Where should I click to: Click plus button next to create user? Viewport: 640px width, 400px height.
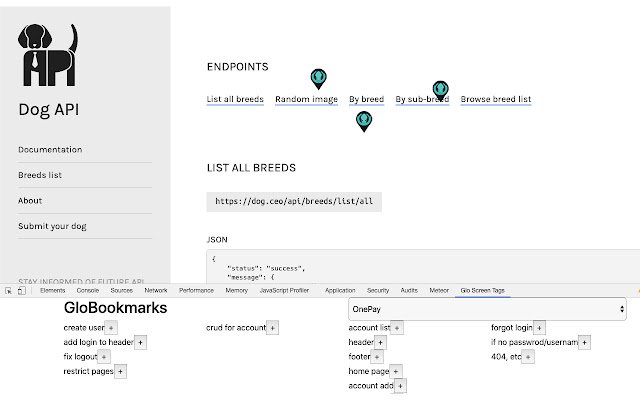tap(111, 328)
